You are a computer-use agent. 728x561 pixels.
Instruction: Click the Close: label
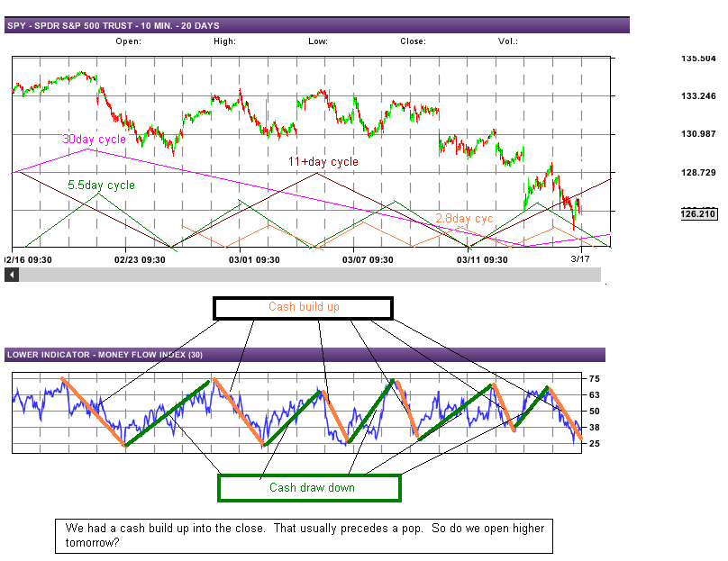[x=414, y=41]
